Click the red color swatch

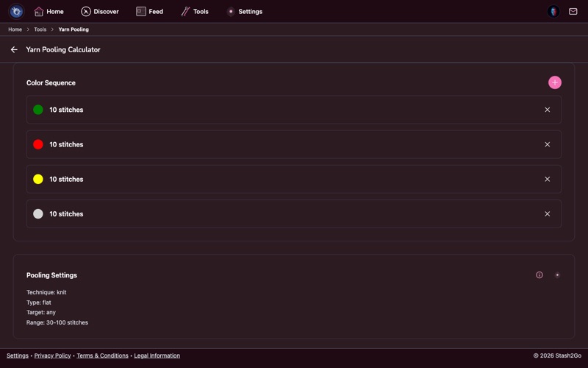[x=38, y=144]
